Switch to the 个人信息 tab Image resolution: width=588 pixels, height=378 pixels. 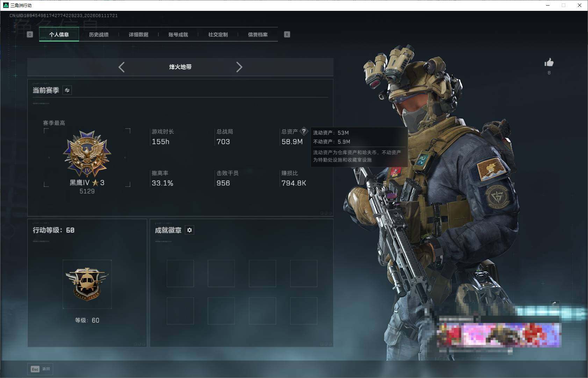(59, 34)
